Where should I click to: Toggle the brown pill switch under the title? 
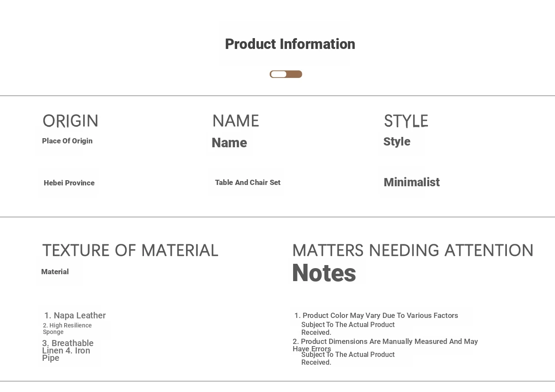point(286,74)
